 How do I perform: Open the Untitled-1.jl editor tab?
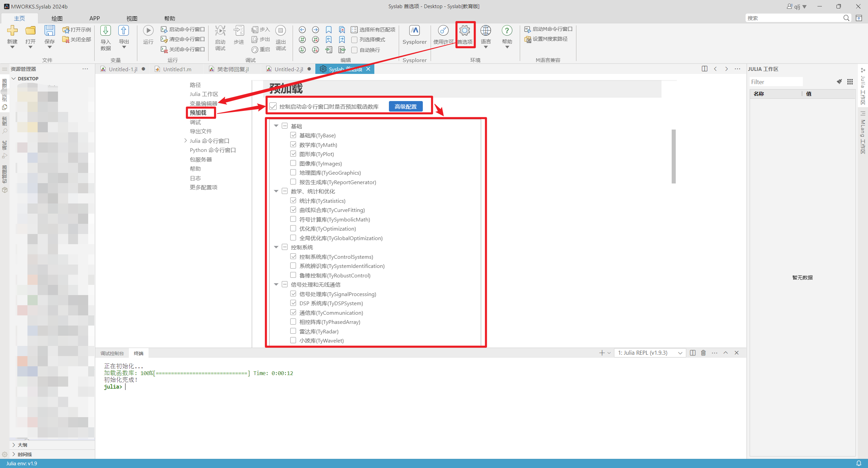[x=123, y=69]
